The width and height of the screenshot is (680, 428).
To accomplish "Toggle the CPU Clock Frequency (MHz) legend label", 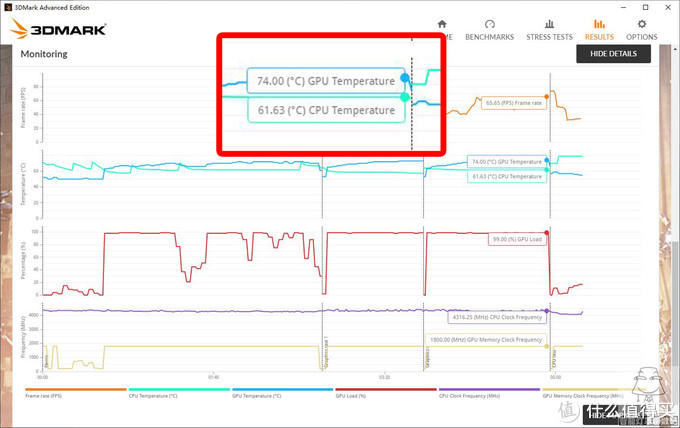I will click(x=469, y=396).
